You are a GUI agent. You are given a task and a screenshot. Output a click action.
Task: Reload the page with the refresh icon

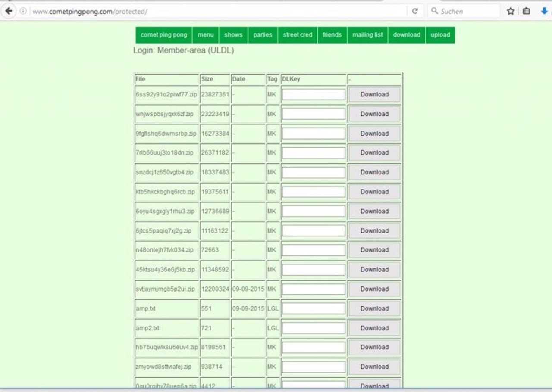coord(415,11)
